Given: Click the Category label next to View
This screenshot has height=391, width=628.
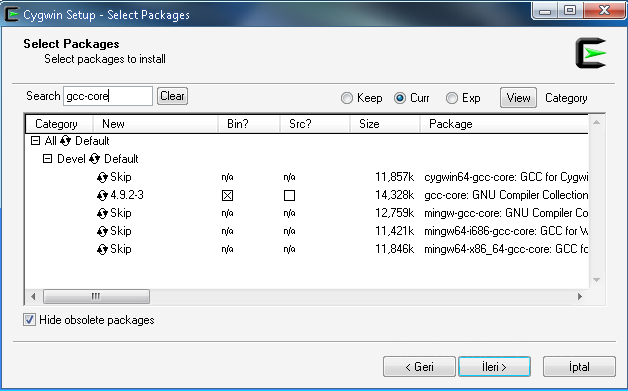Looking at the screenshot, I should tap(566, 98).
